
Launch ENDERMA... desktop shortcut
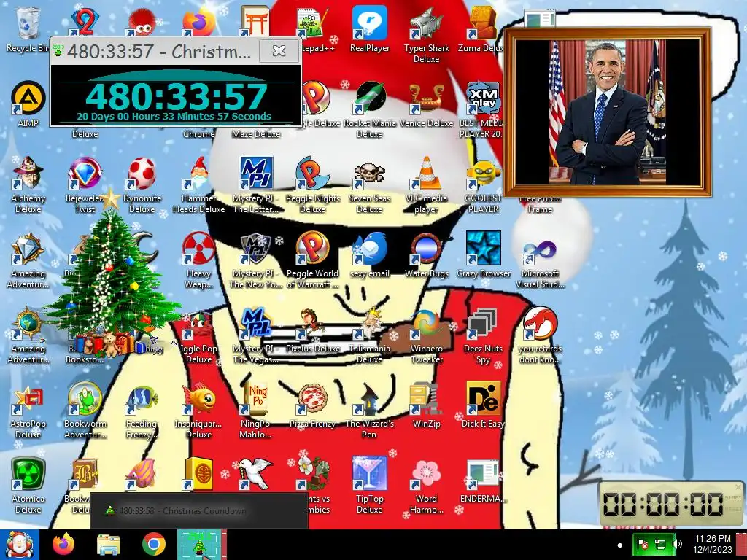click(x=483, y=481)
